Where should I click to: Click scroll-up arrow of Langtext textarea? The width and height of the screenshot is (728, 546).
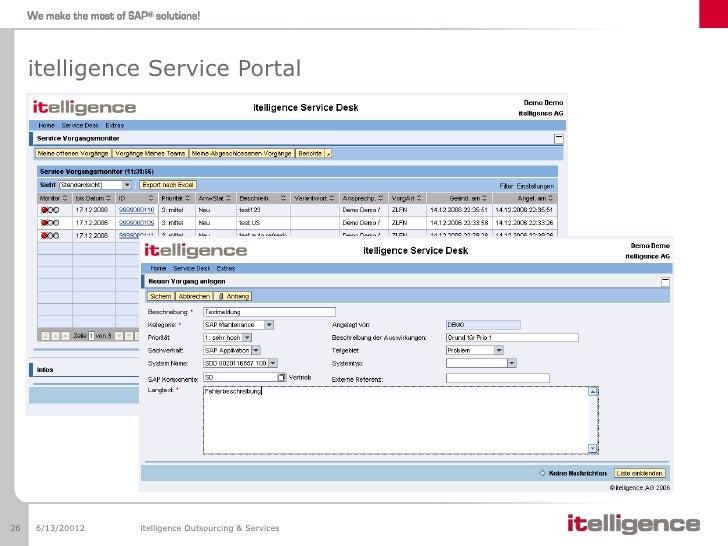tap(592, 391)
